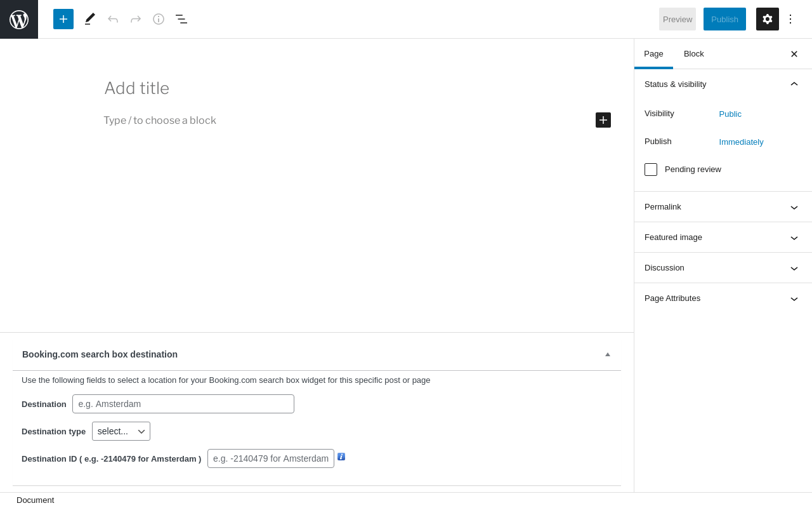The image size is (812, 508).
Task: Open the Destination type dropdown
Action: coord(121,431)
